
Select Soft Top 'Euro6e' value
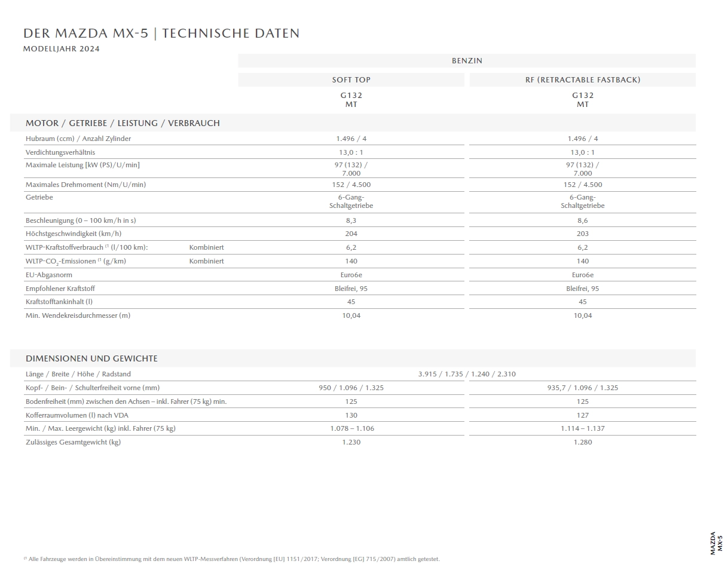tap(351, 275)
